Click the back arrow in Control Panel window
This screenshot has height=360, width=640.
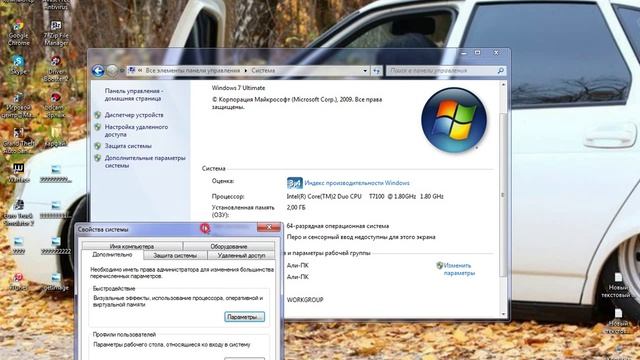98,71
